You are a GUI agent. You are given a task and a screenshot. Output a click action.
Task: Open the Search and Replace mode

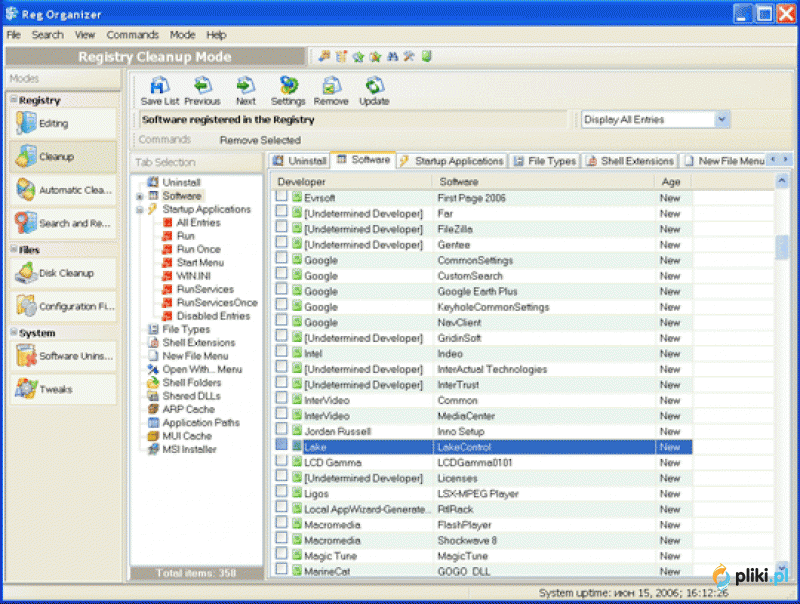point(63,223)
